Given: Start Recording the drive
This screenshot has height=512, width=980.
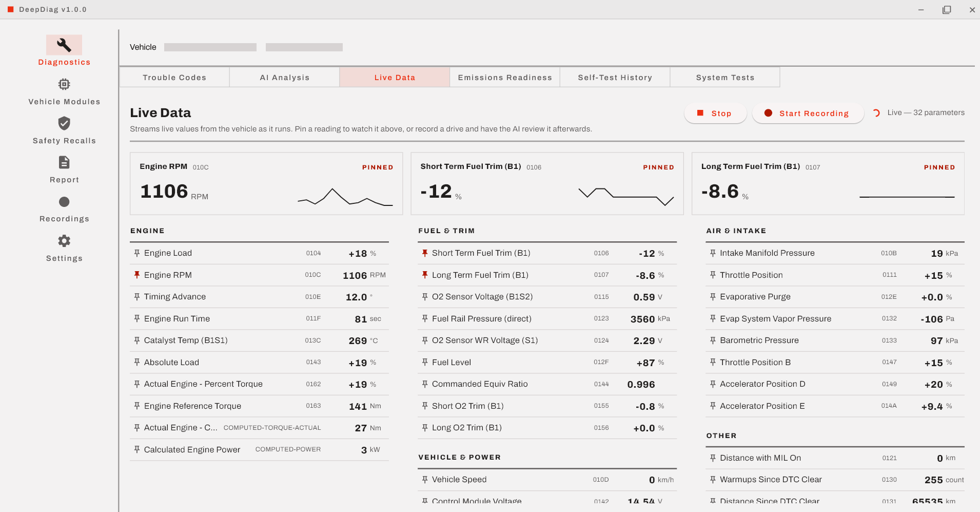Looking at the screenshot, I should click(808, 113).
